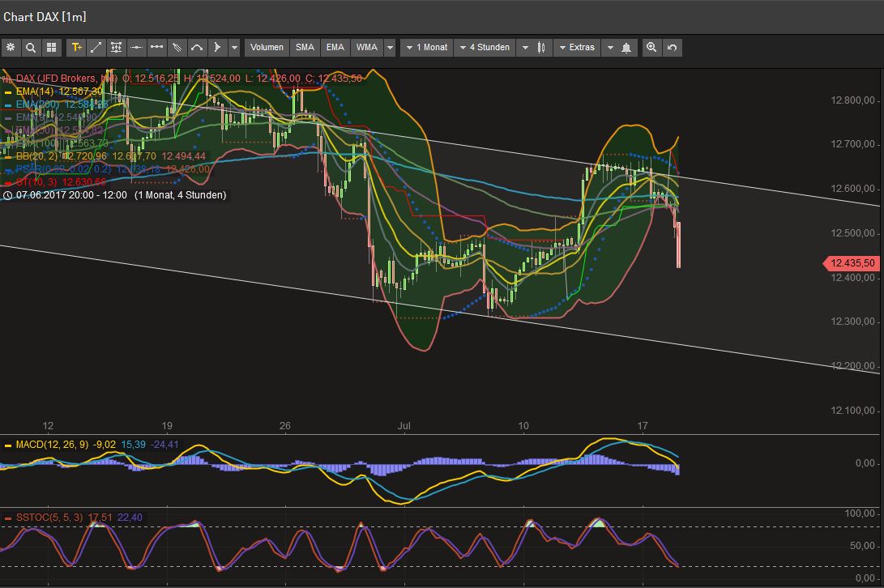
Task: Click the MACD value -9,02
Action: click(x=103, y=445)
